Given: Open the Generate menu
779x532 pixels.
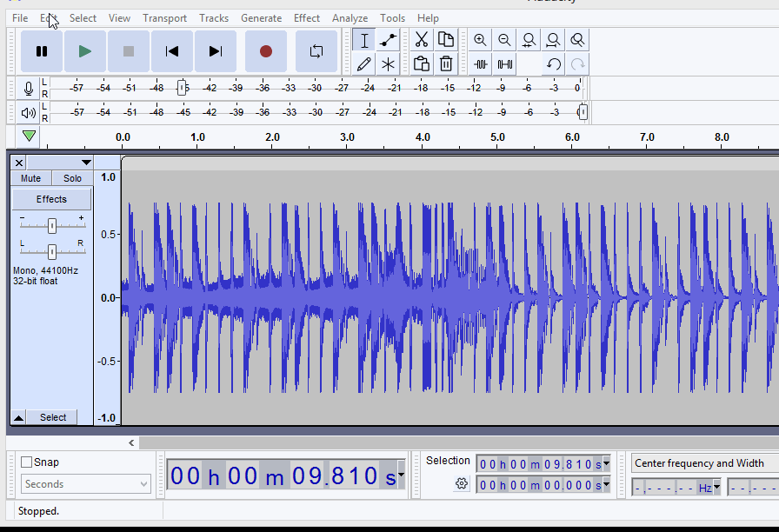Looking at the screenshot, I should [x=262, y=18].
